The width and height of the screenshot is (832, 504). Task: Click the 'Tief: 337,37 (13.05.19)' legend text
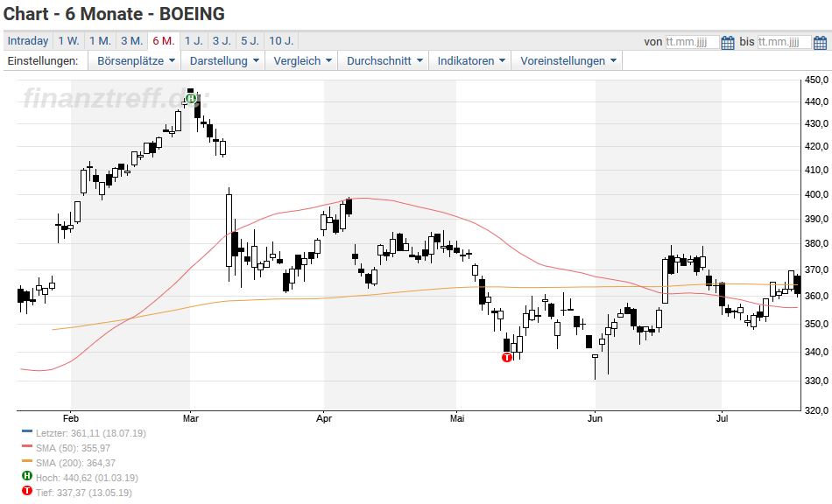84,493
